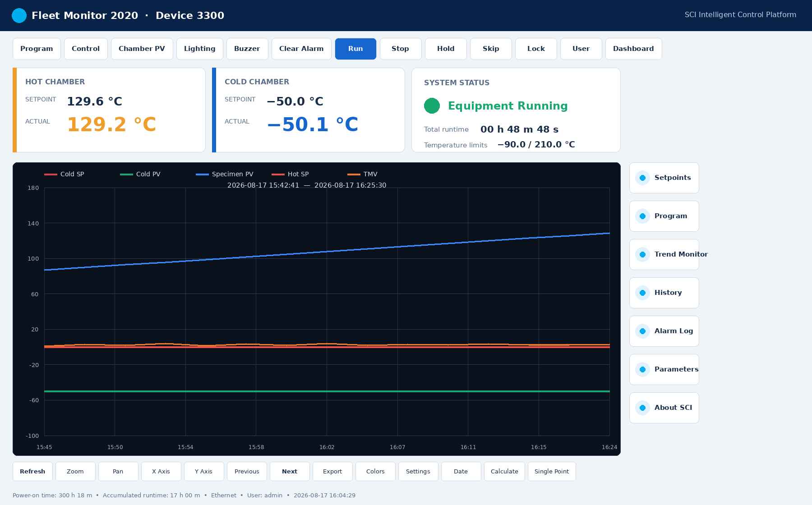Screen dimensions: 812x505
Task: Click the Trend Monitor sidebar icon
Action: (642, 255)
